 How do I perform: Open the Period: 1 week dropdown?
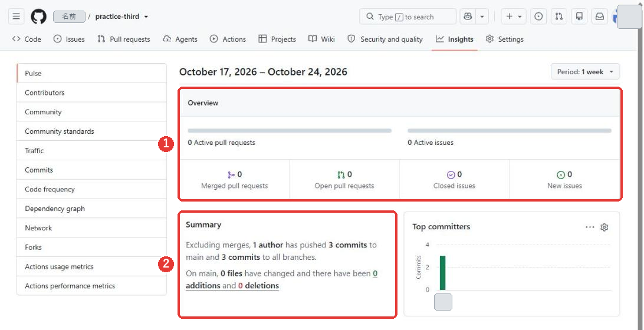(585, 72)
